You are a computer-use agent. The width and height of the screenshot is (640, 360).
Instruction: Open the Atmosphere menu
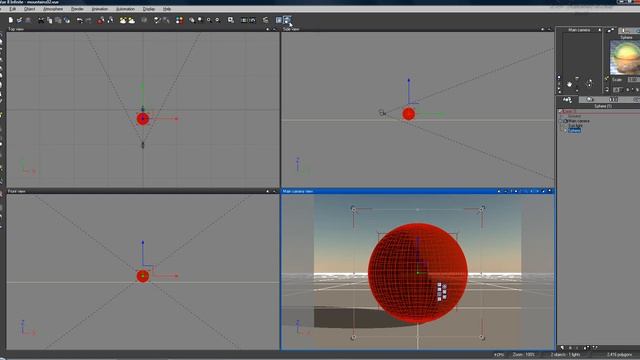tap(53, 9)
